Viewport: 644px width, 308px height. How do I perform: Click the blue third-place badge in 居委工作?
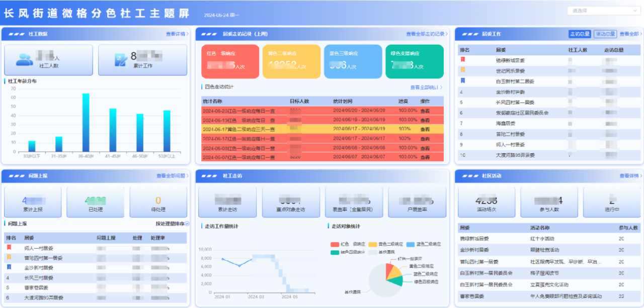click(463, 81)
